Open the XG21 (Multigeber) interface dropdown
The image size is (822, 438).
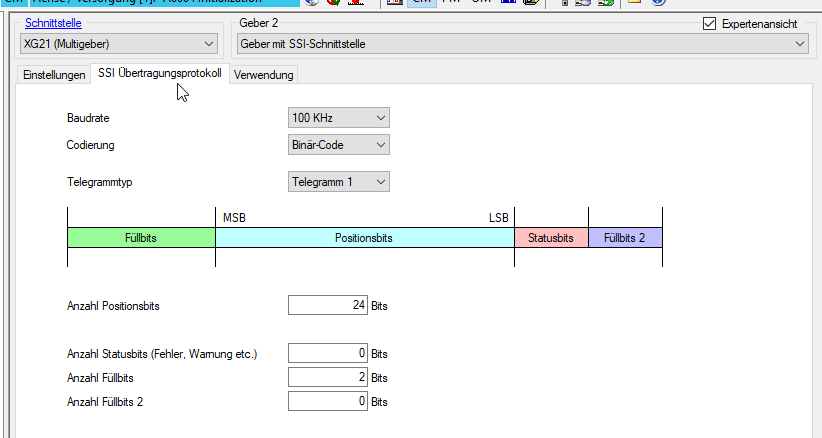tap(119, 44)
